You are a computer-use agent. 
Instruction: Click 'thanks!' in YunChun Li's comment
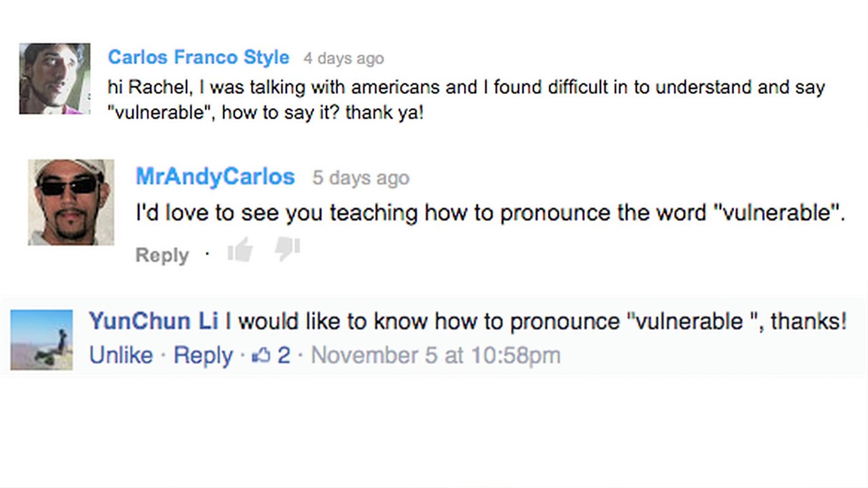pyautogui.click(x=808, y=321)
